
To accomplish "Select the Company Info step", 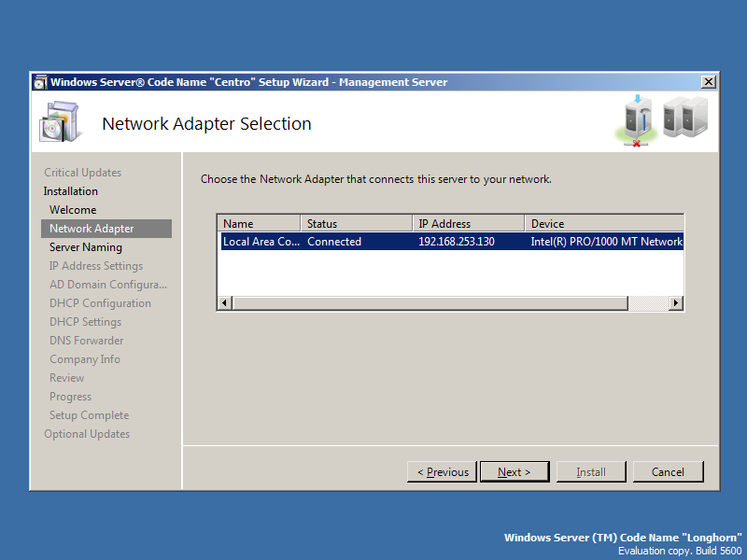I will click(x=85, y=359).
